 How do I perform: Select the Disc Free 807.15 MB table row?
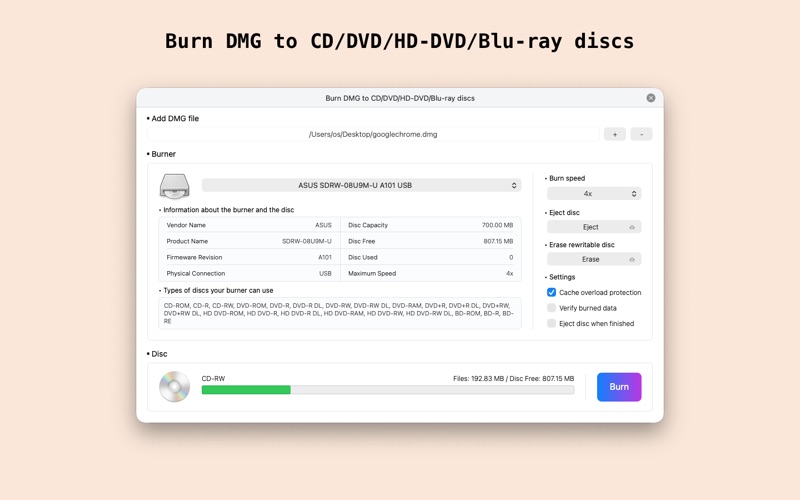point(431,241)
